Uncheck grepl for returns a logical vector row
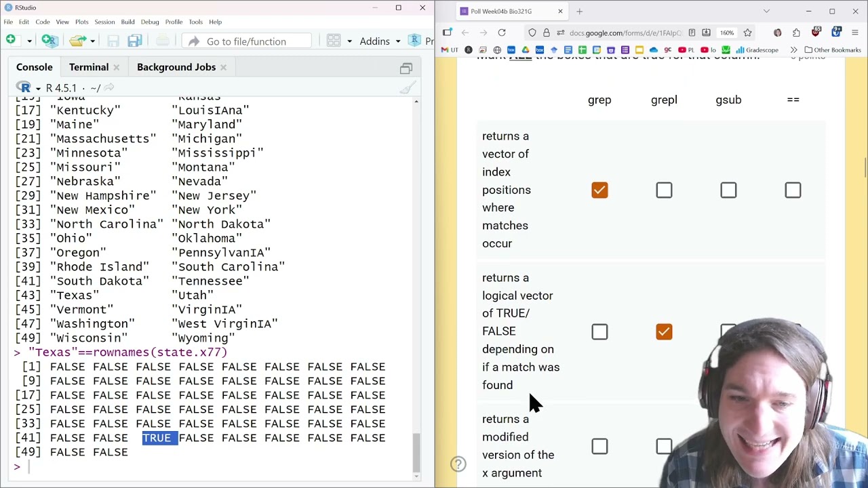This screenshot has height=488, width=868. tap(664, 331)
